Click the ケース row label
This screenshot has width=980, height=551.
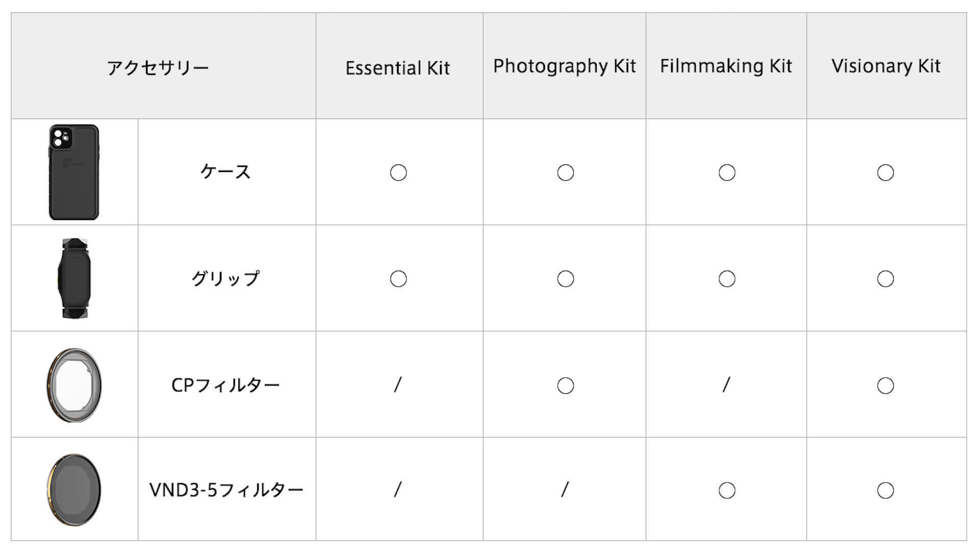226,172
